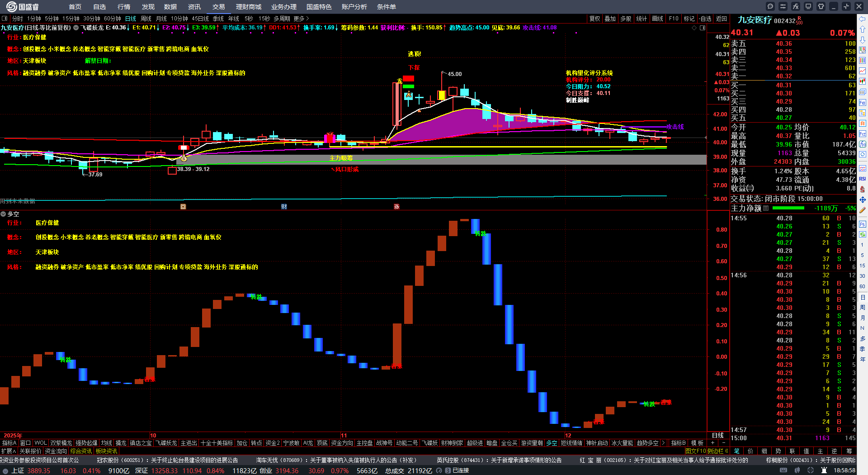Viewport: 868px width, 475px height.
Task: Click the plus zoom button near 模板
Action: click(x=713, y=443)
